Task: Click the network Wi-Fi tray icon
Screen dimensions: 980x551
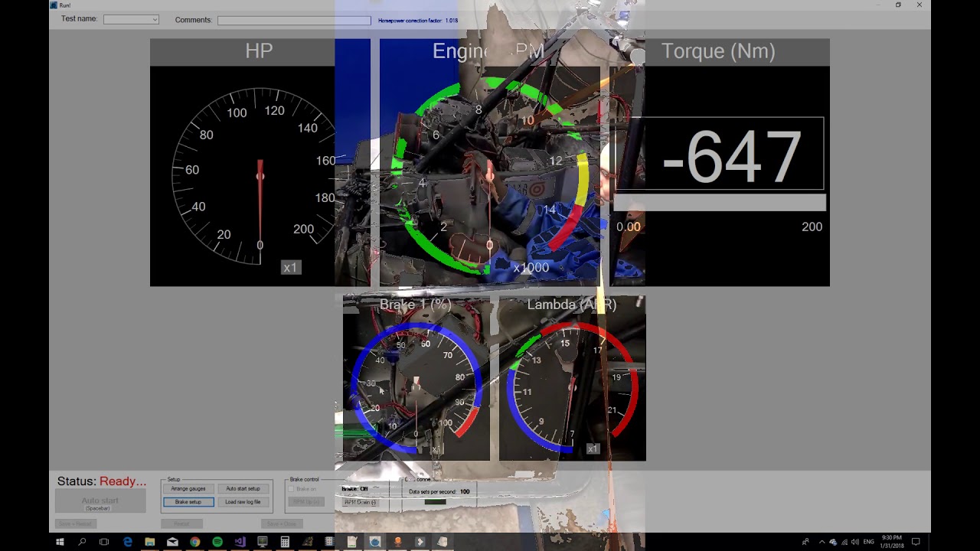Action: tap(844, 542)
